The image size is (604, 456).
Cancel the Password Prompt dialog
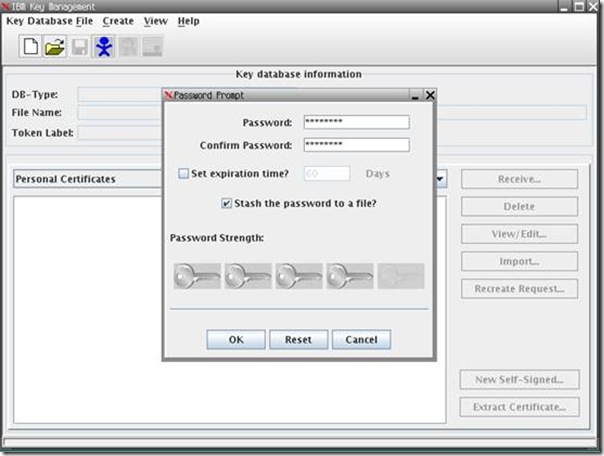click(x=361, y=340)
